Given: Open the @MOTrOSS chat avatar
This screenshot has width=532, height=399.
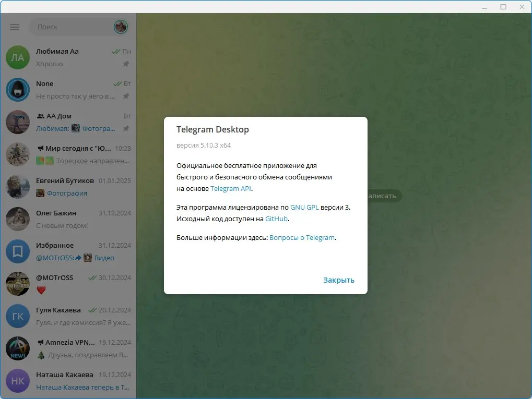Looking at the screenshot, I should tap(18, 284).
